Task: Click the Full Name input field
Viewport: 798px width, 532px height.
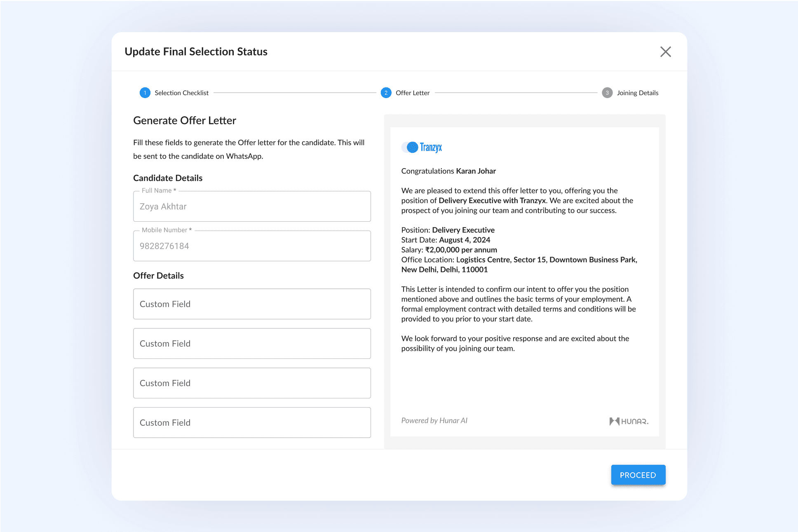Action: click(x=252, y=206)
